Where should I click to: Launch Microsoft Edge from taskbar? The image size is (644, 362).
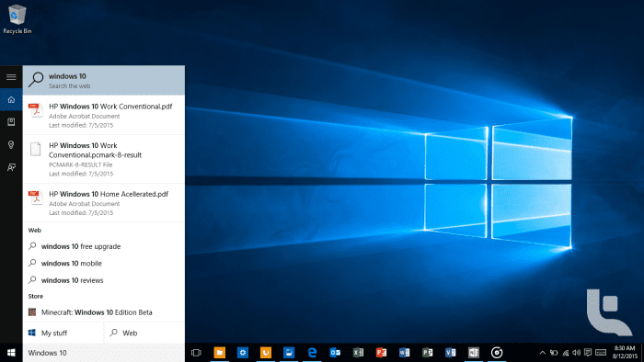(x=312, y=353)
